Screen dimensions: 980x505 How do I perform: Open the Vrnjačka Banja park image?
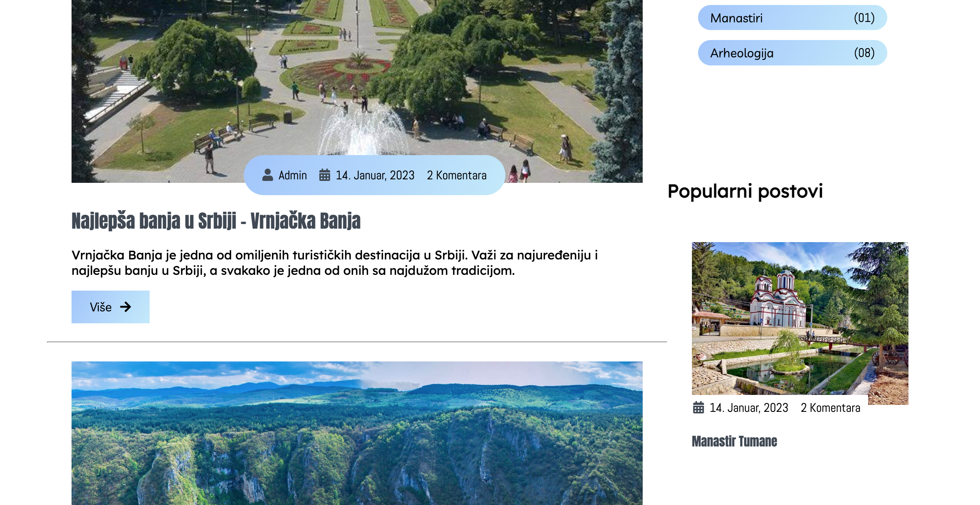[357, 91]
